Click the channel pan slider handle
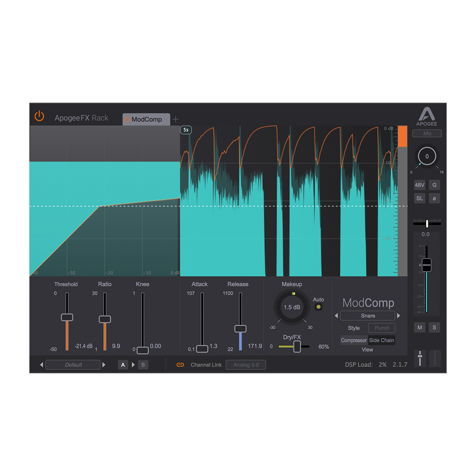476x476 pixels. 427,223
